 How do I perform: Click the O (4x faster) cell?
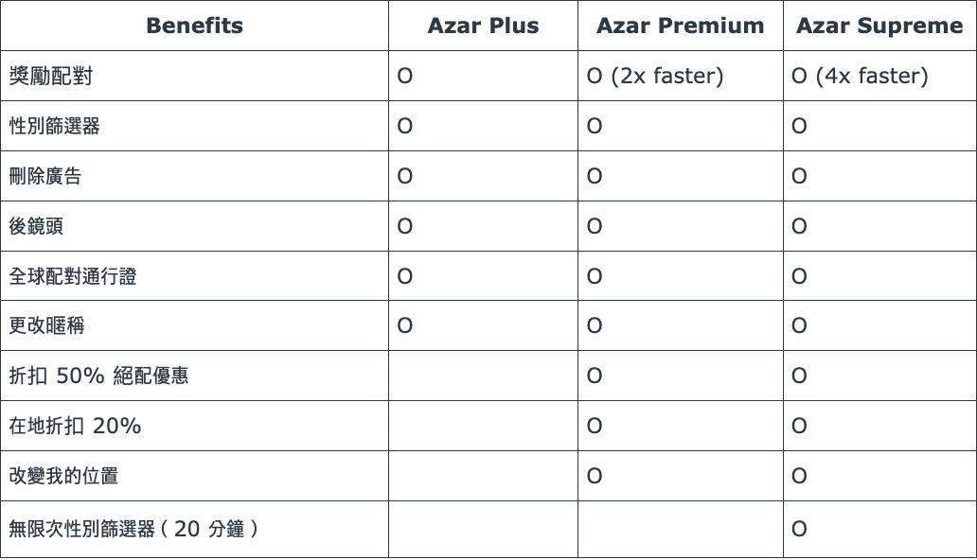(x=860, y=77)
